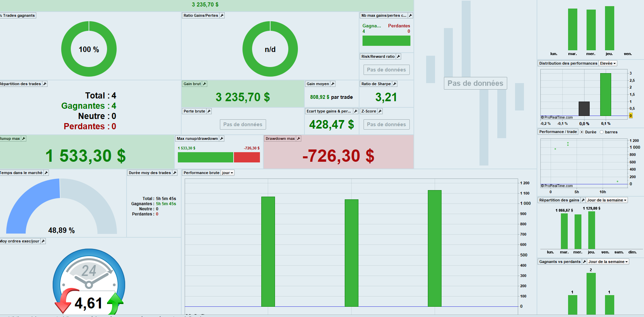Screen dimensions: 644x317
Task: Click the wrench icon beside Gain brut
Action: click(205, 84)
